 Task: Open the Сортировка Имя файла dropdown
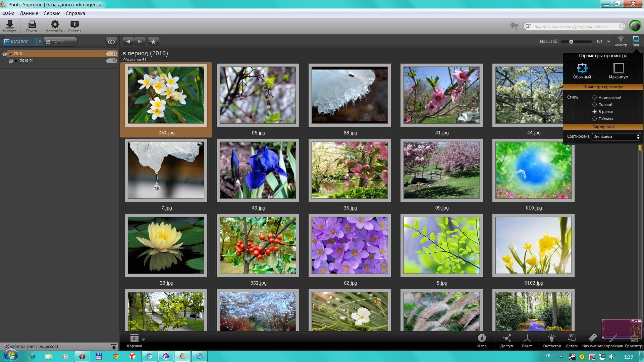616,136
